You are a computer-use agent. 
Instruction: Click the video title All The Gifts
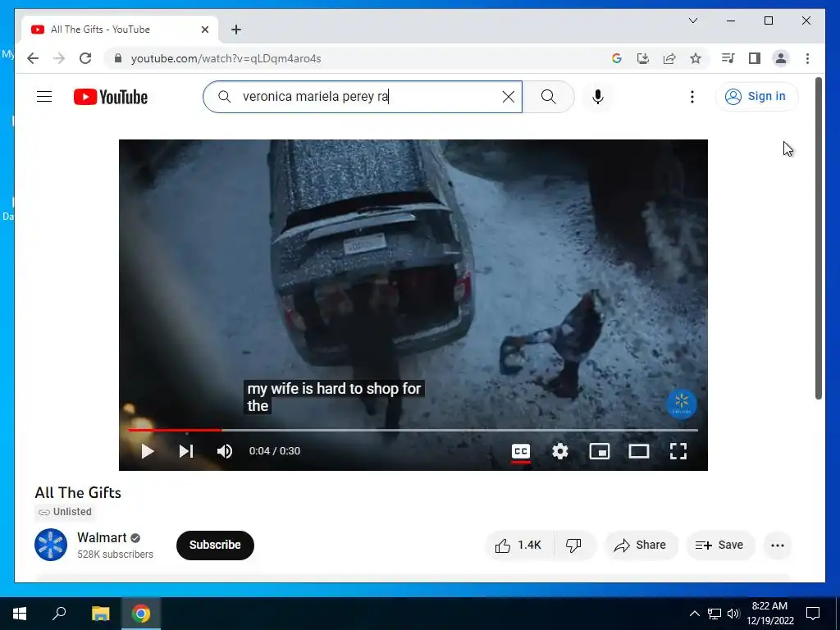pyautogui.click(x=78, y=492)
